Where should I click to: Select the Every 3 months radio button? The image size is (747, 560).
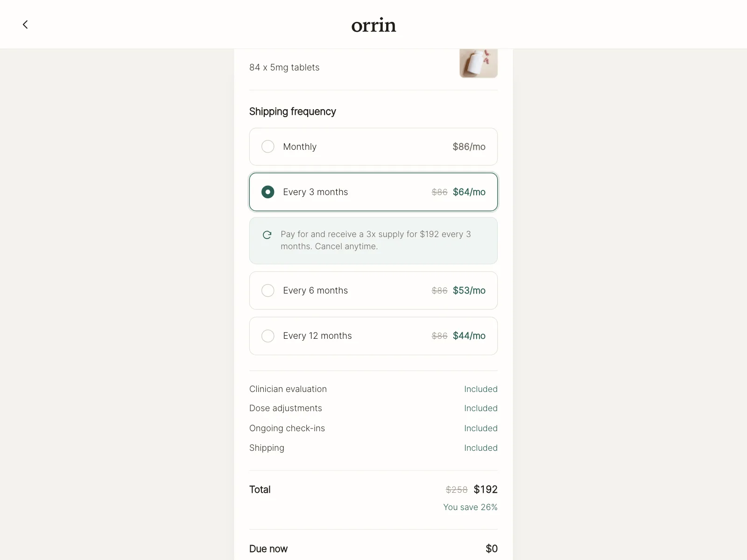click(268, 192)
